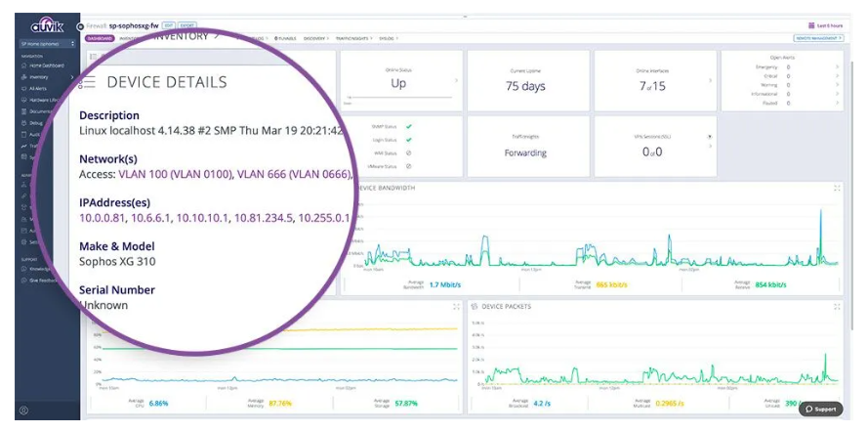Click the Average CPU 6.86% value
This screenshot has width=868, height=432.
pos(158,404)
